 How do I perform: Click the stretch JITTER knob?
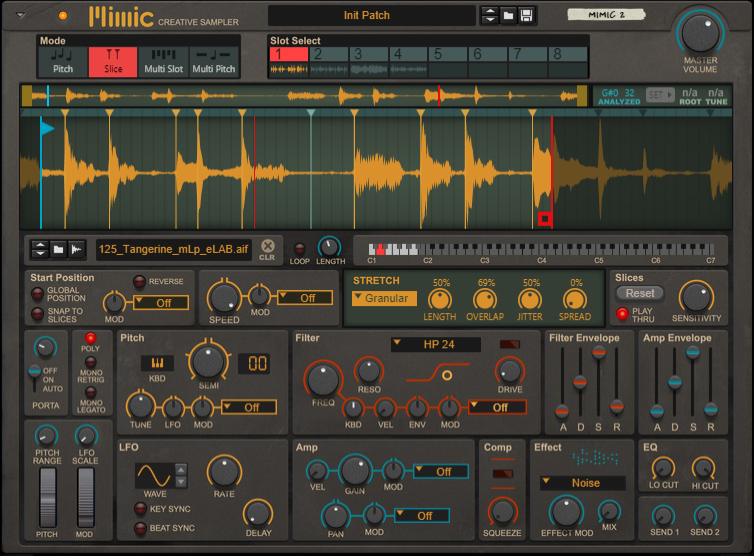tap(530, 300)
